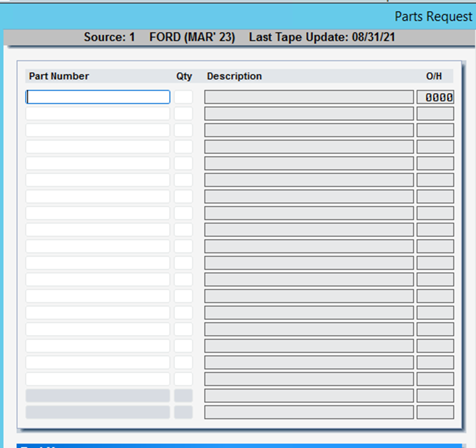Viewport: 476px width, 448px height.
Task: Click the first Part Number input field
Action: [98, 97]
